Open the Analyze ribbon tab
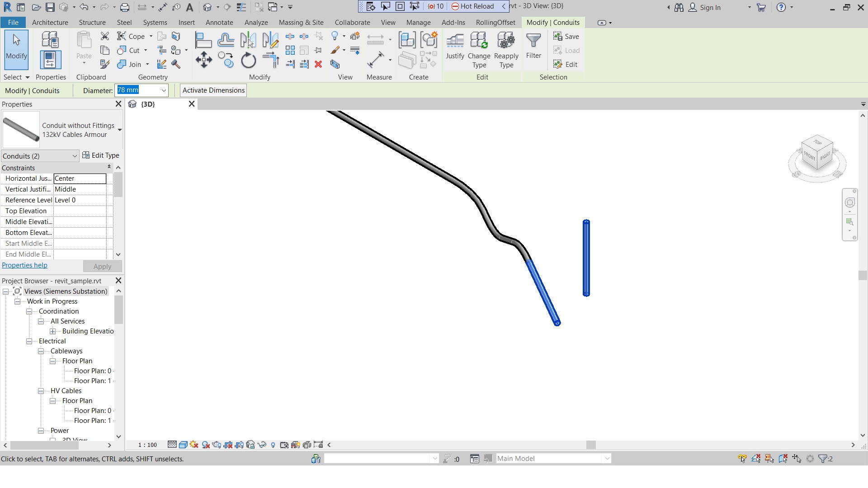 click(x=256, y=22)
